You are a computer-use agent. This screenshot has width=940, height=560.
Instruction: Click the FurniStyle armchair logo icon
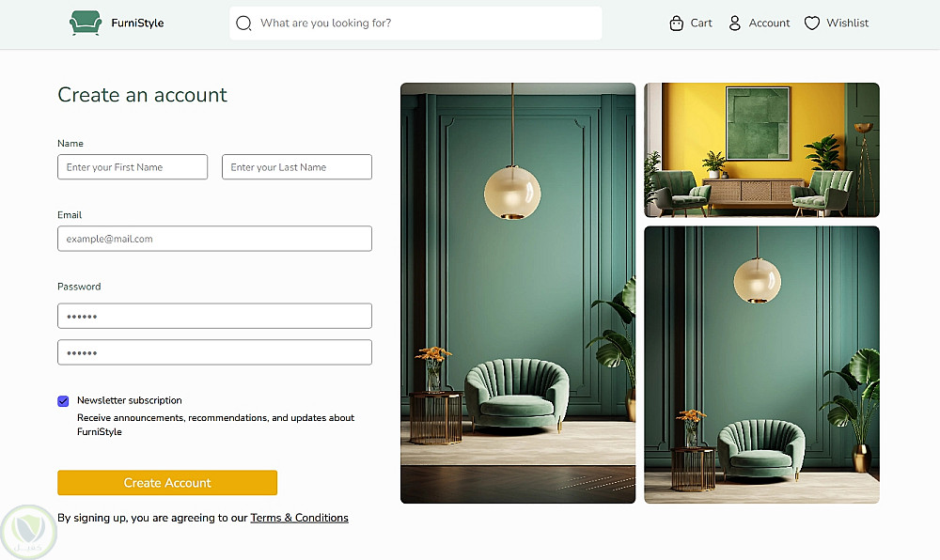(86, 23)
